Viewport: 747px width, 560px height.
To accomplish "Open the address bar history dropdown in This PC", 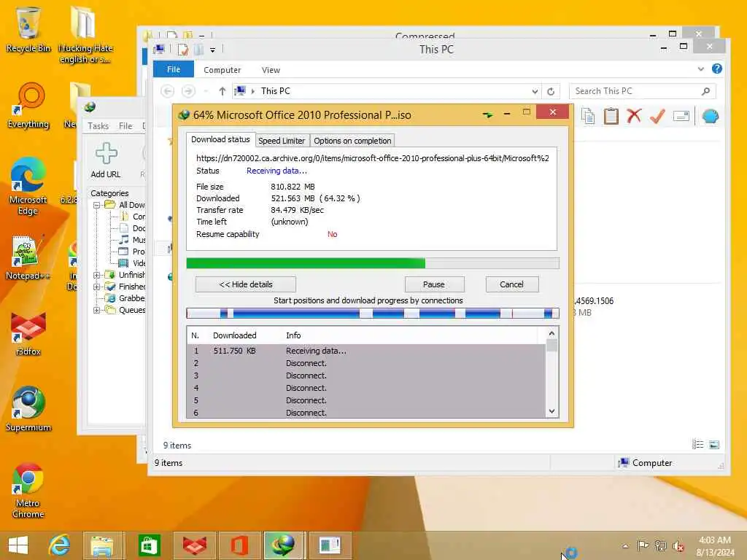I will 535,91.
